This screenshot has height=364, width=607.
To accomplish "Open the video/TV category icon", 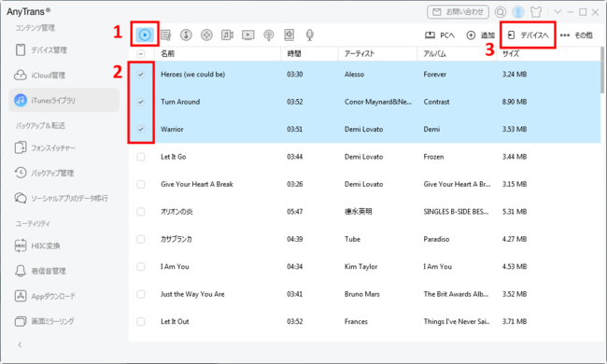I will pos(248,35).
